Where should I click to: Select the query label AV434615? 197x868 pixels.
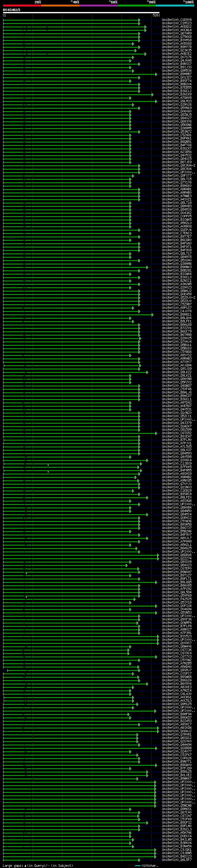click(11, 10)
